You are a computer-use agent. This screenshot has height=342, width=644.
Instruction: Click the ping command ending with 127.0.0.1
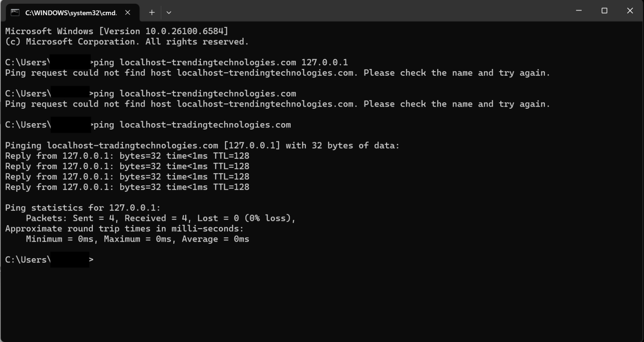click(x=220, y=63)
